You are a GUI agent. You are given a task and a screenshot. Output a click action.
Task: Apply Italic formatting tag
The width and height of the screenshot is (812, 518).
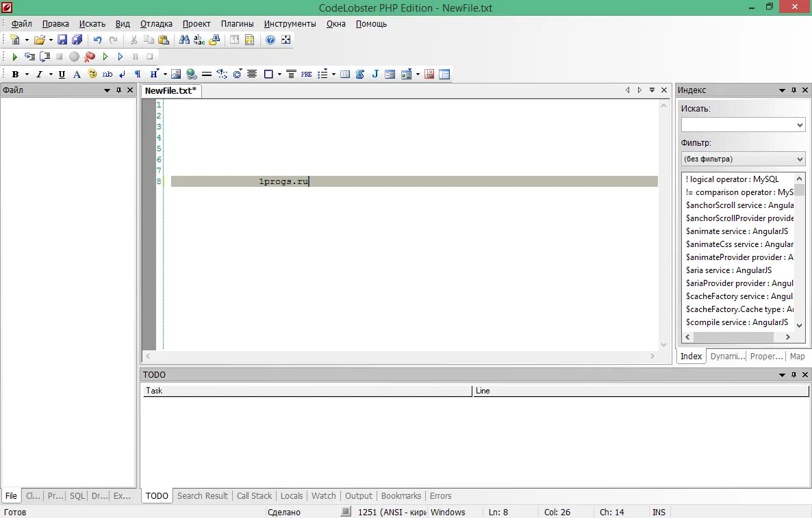[x=39, y=75]
